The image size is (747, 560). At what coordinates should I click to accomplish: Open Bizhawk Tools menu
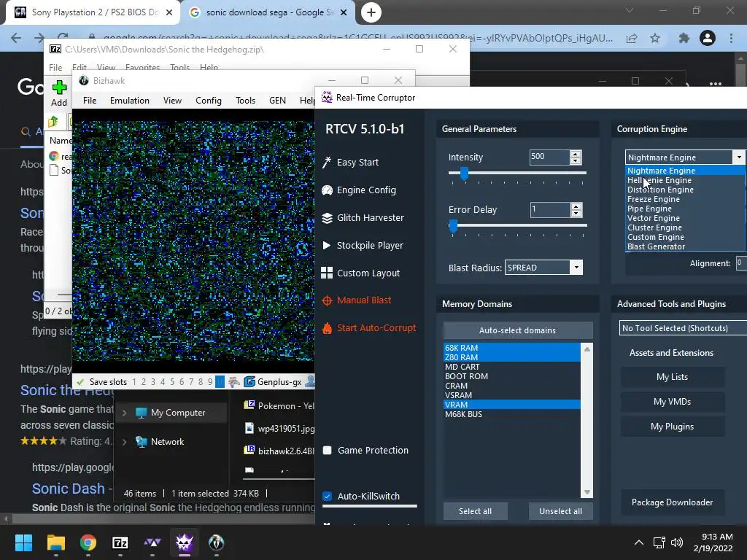pos(245,101)
